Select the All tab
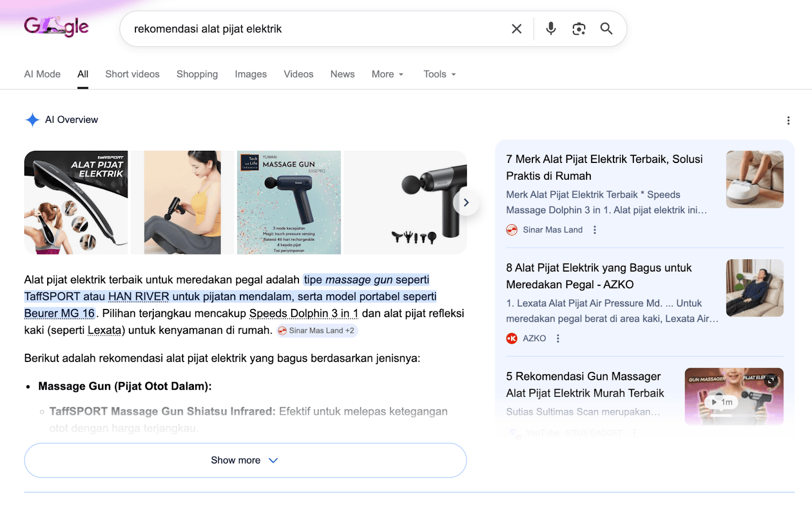 click(x=83, y=74)
